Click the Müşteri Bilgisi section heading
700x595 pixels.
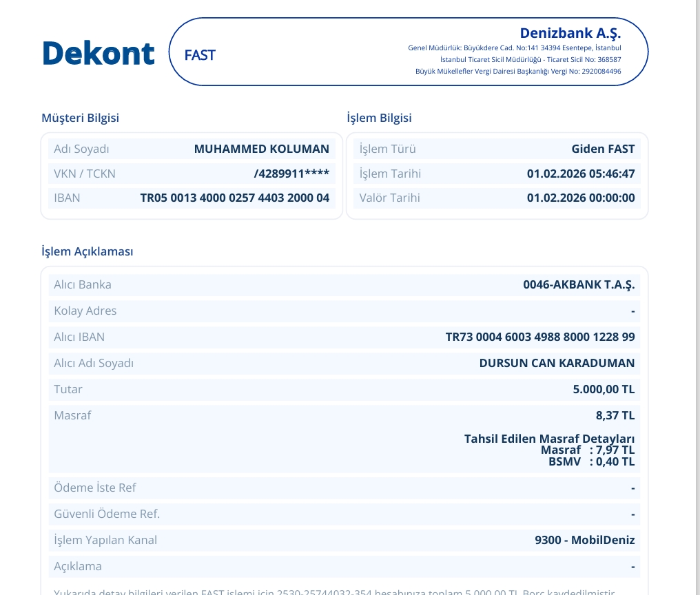tap(81, 118)
